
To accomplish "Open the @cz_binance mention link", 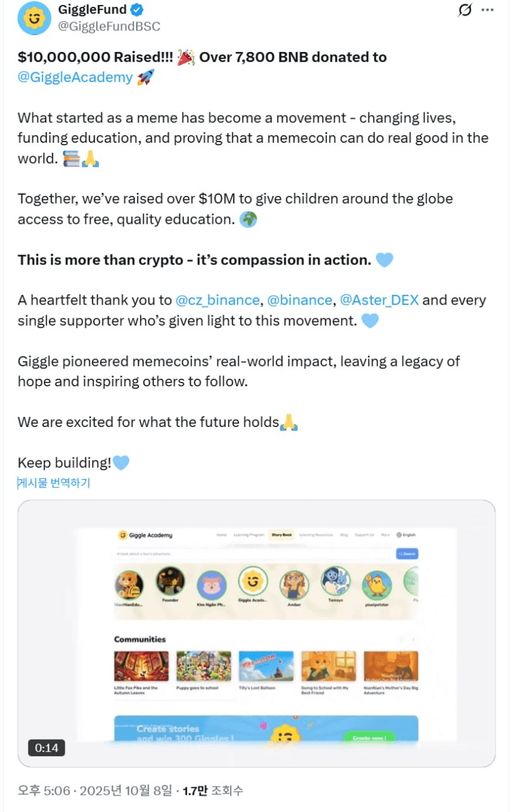I will [217, 300].
